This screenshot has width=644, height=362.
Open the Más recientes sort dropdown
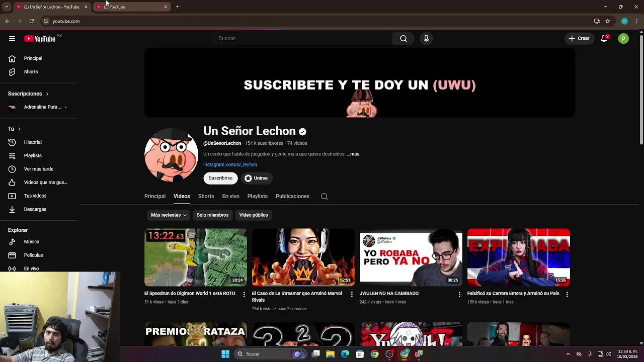[x=169, y=215]
